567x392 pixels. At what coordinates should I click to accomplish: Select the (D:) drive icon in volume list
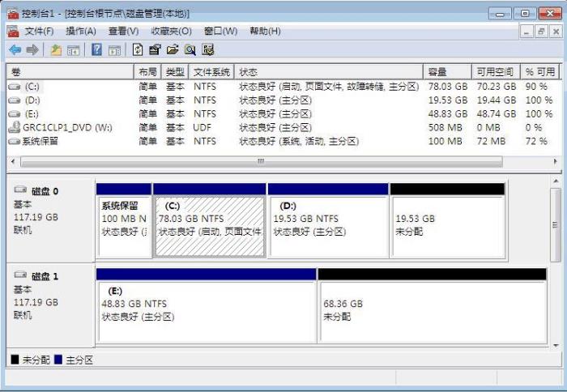coord(15,100)
